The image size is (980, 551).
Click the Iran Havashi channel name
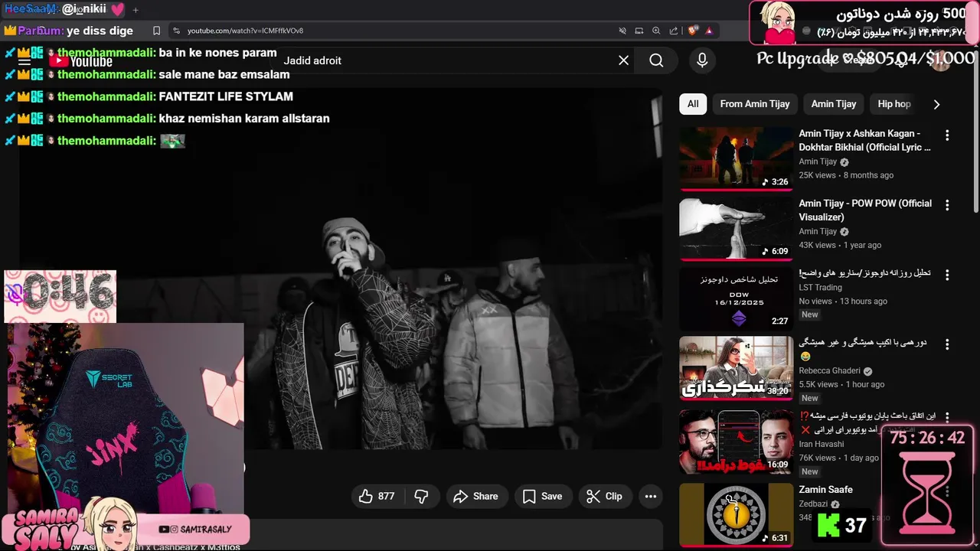pyautogui.click(x=822, y=444)
